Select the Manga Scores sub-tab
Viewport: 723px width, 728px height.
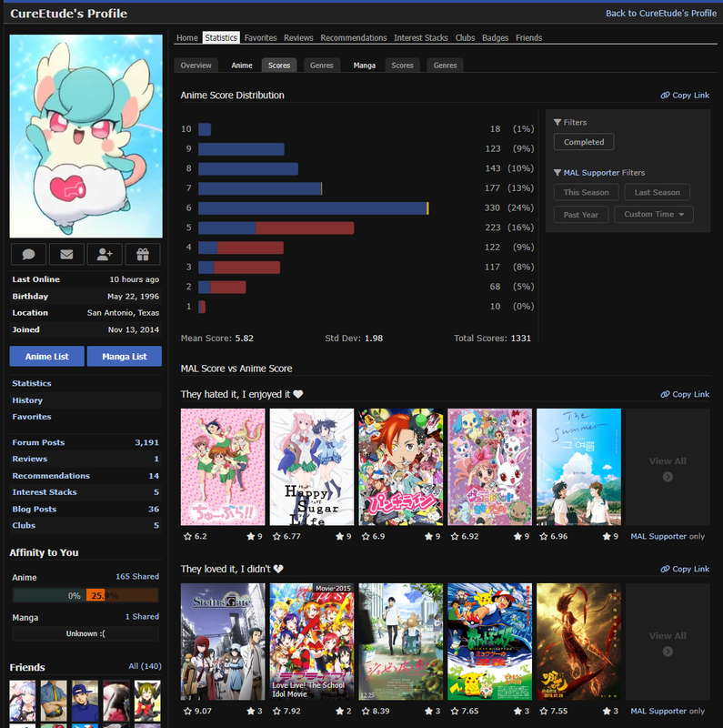click(402, 66)
